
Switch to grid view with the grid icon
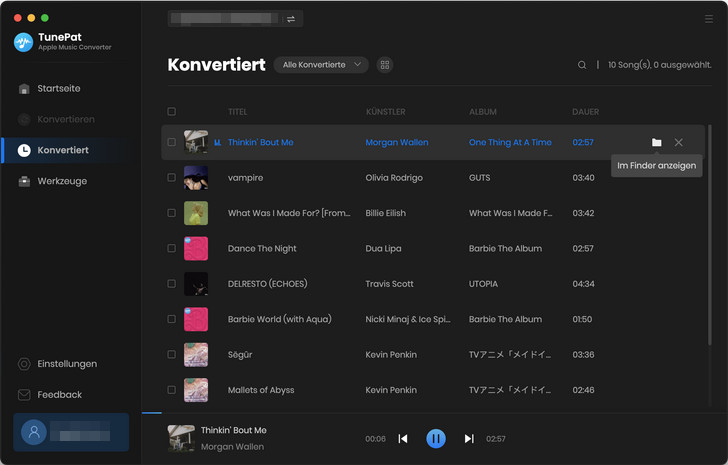tap(384, 65)
